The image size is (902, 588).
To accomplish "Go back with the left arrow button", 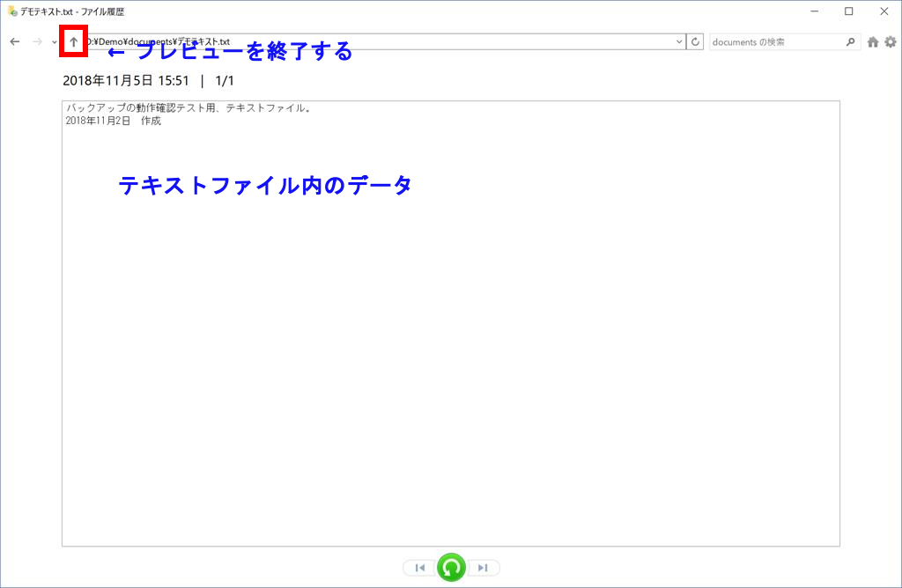I will pyautogui.click(x=15, y=41).
